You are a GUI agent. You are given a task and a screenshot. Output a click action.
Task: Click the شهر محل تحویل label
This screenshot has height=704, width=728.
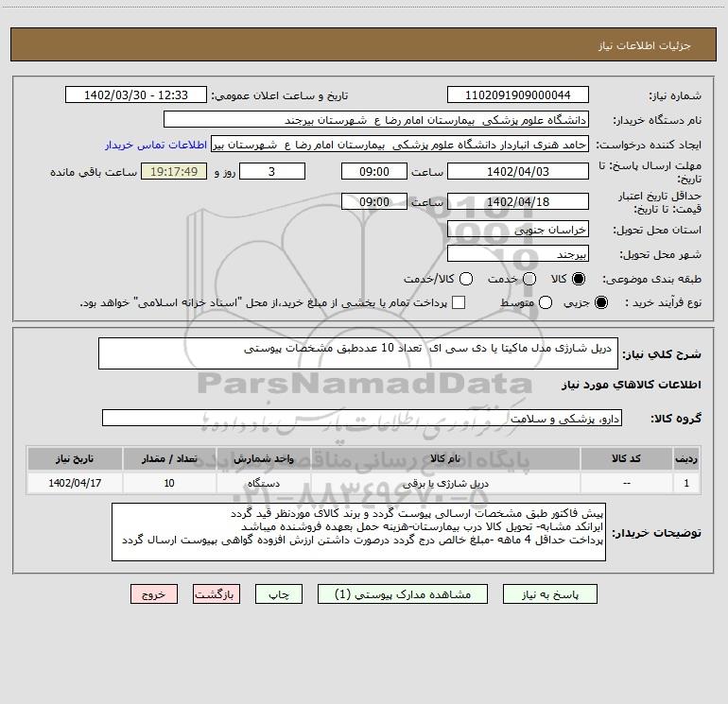[x=661, y=254]
